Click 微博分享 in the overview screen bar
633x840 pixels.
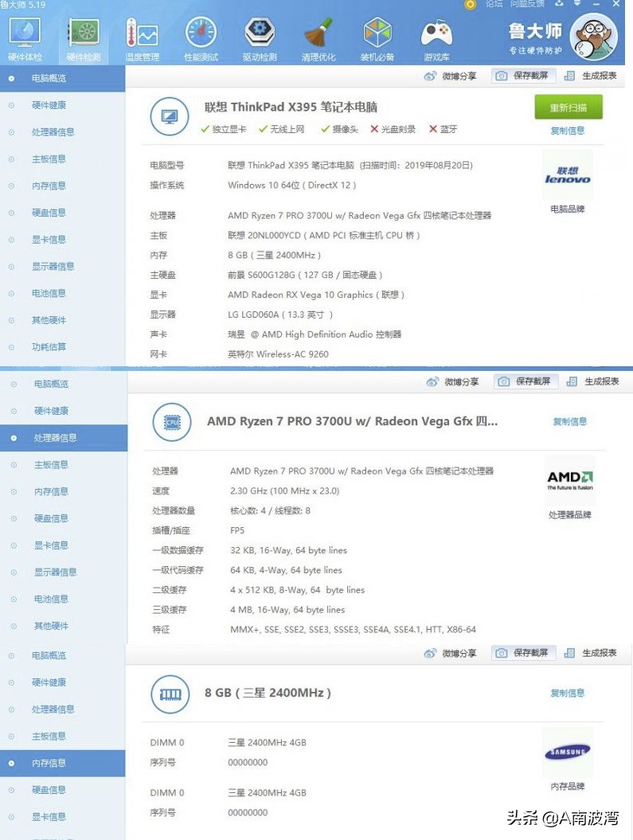tap(451, 76)
